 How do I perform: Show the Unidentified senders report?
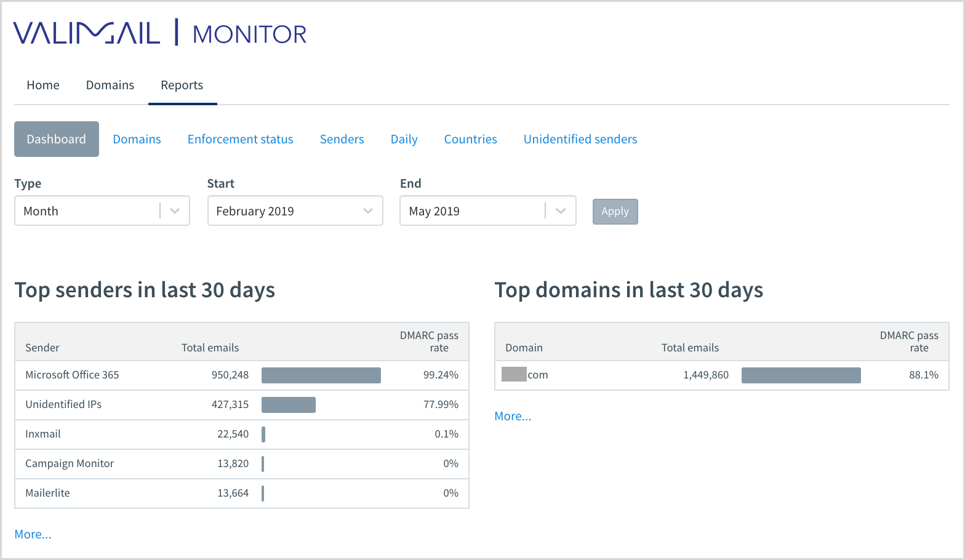pos(580,139)
